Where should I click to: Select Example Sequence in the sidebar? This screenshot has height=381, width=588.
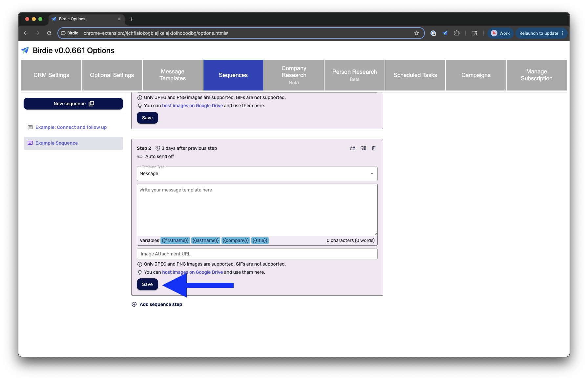tap(73, 143)
